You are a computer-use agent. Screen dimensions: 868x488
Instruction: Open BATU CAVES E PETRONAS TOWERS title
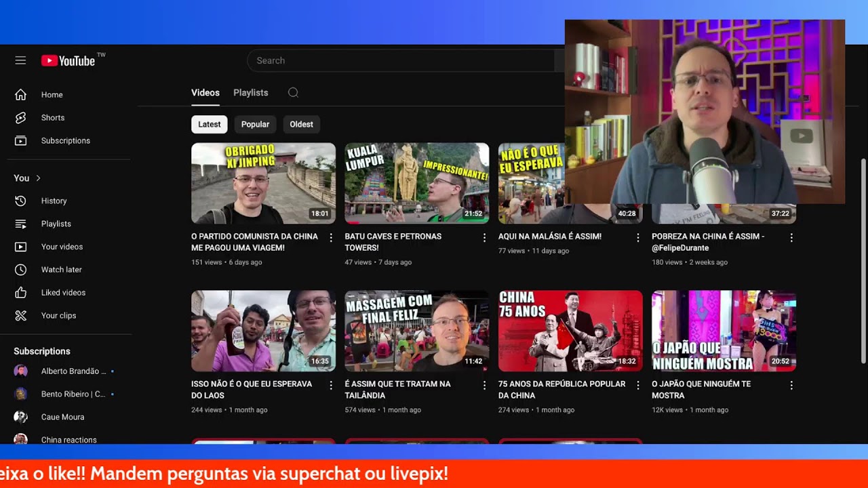[393, 242]
